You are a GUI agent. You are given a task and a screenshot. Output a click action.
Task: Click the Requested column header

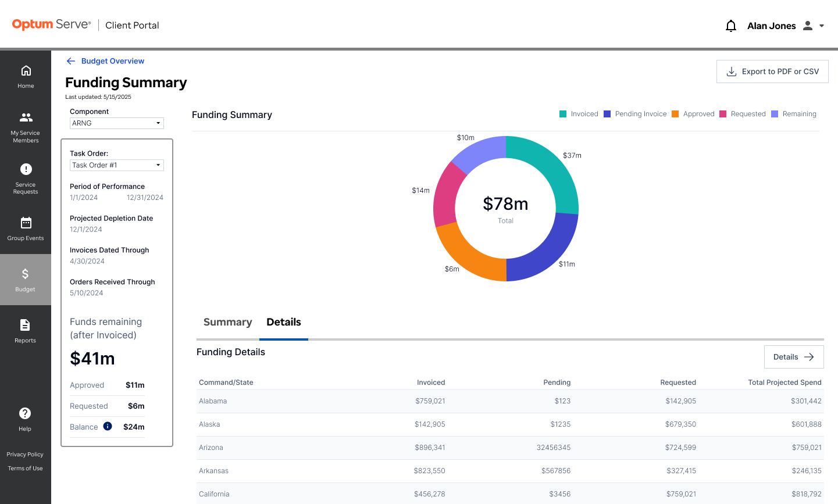point(678,383)
